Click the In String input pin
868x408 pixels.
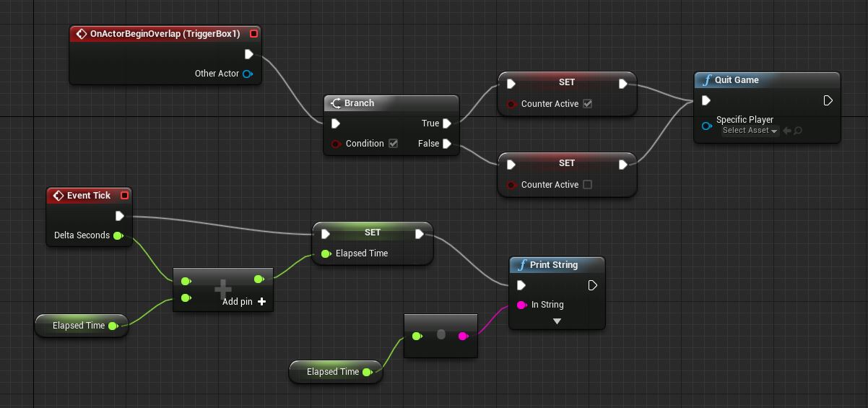click(x=522, y=305)
